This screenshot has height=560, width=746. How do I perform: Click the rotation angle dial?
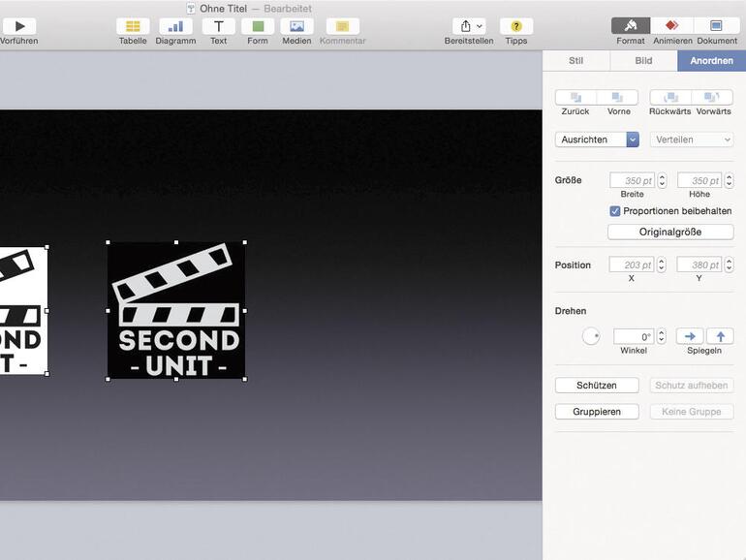coord(591,336)
